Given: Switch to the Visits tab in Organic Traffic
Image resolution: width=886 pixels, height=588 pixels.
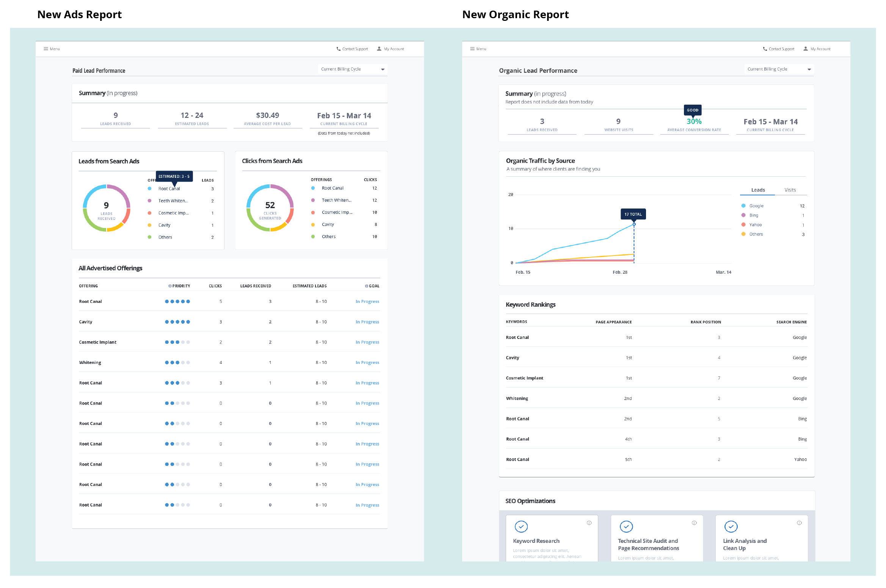Looking at the screenshot, I should [x=790, y=190].
